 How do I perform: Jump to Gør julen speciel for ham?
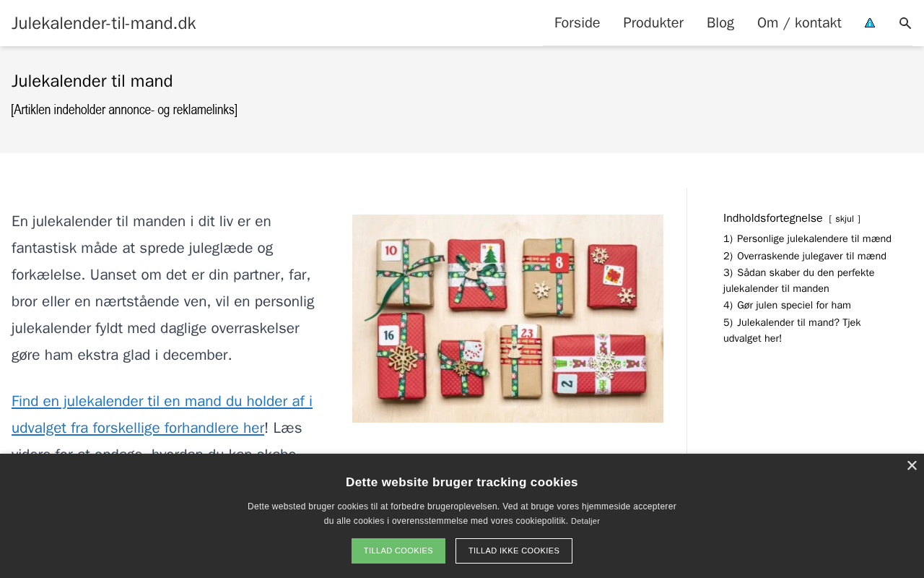point(787,305)
